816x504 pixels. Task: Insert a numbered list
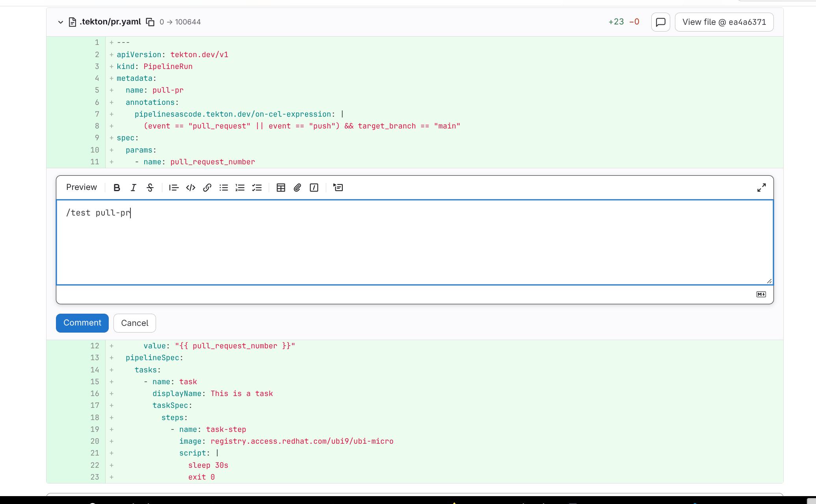240,188
